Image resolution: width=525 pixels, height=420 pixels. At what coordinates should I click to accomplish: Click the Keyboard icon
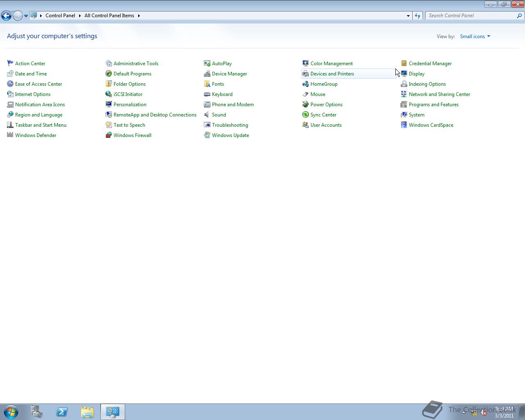click(x=207, y=94)
